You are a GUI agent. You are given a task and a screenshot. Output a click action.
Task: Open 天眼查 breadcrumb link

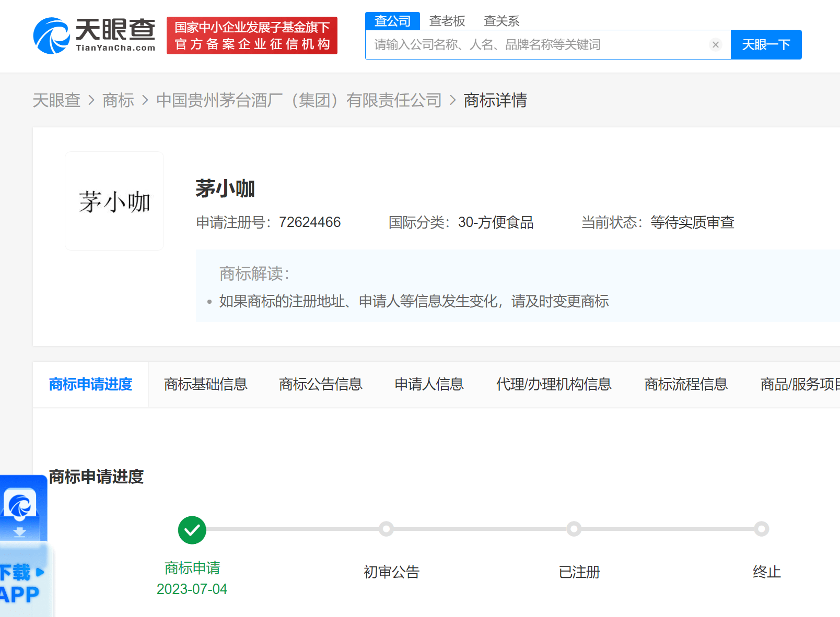(x=56, y=100)
